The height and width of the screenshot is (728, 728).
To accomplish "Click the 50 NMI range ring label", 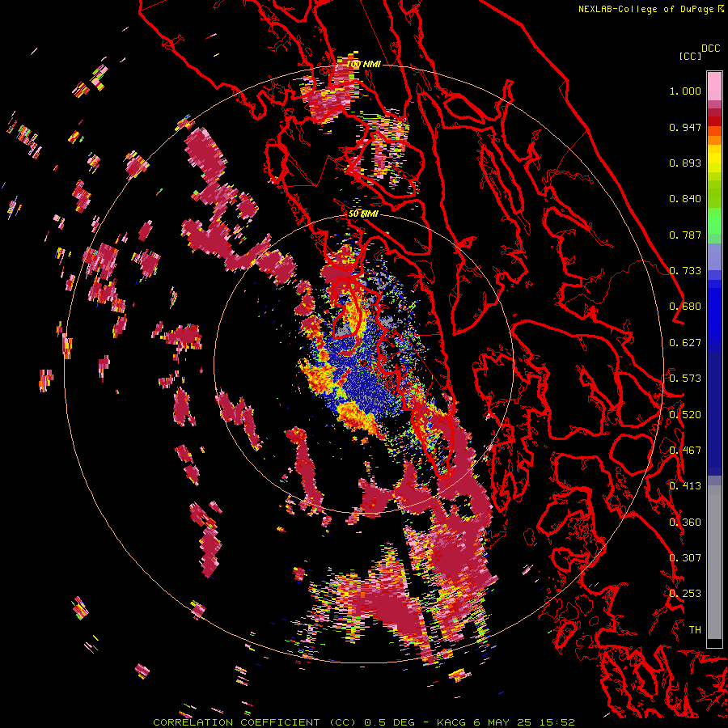I will [x=363, y=214].
